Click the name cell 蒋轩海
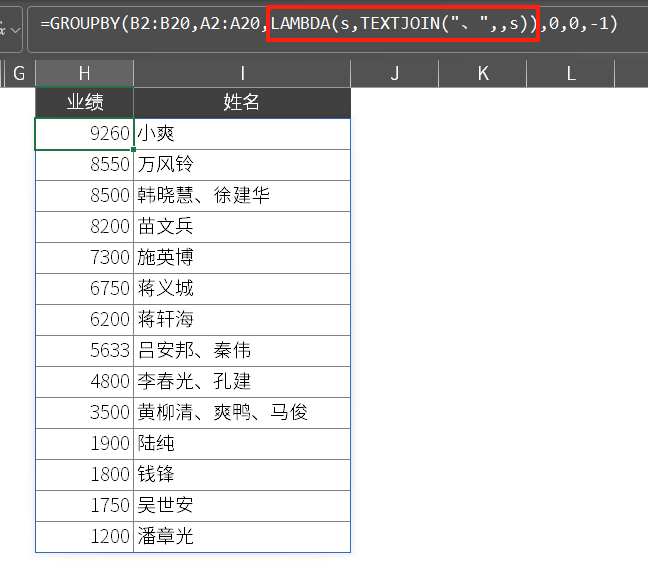The width and height of the screenshot is (648, 574). 242,320
